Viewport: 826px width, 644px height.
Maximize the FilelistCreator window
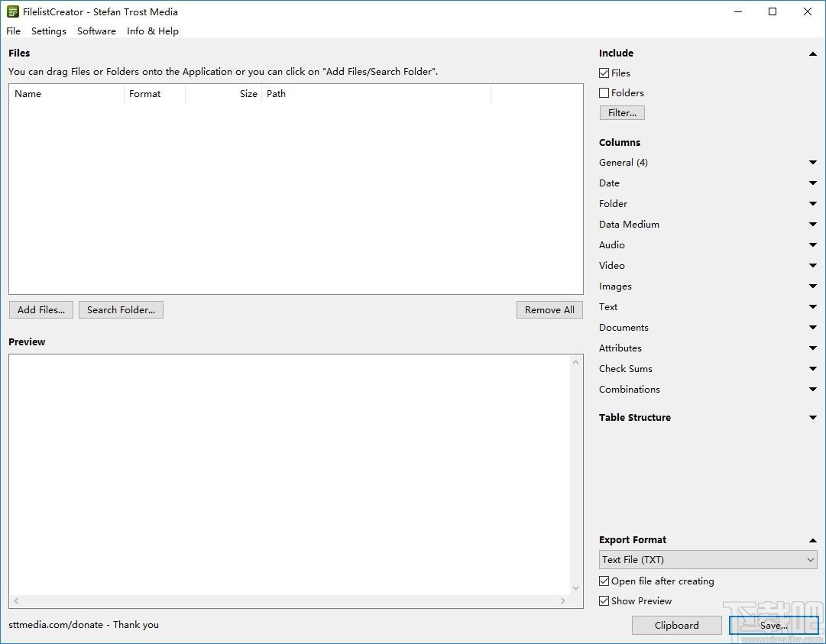point(773,11)
